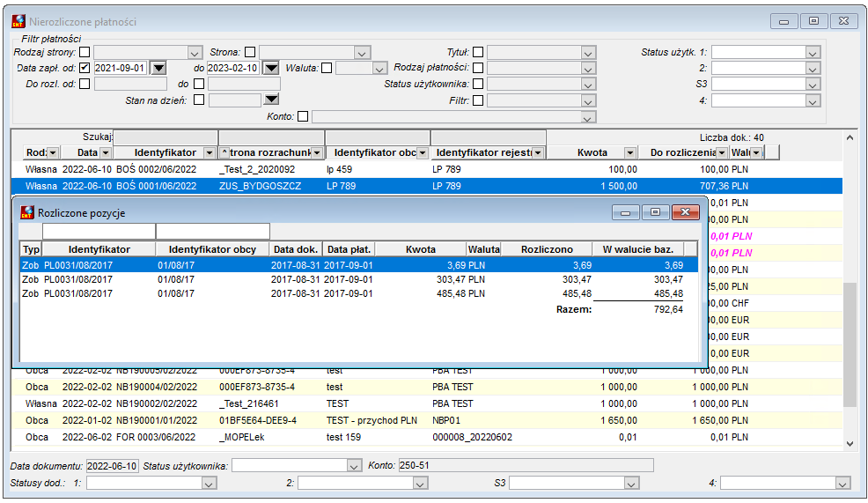The image size is (868, 503).
Task: Open calendar picker for Data zapł. od
Action: (158, 68)
